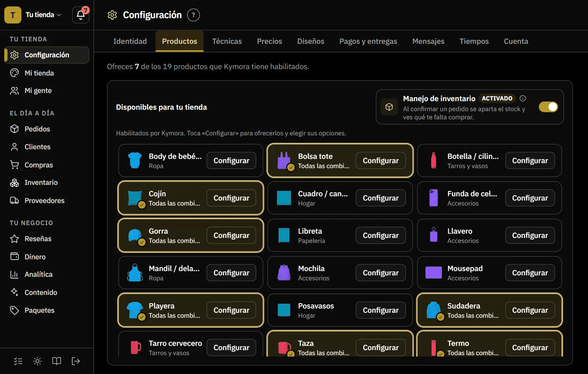Click Configurar for Posavasos

tap(381, 310)
